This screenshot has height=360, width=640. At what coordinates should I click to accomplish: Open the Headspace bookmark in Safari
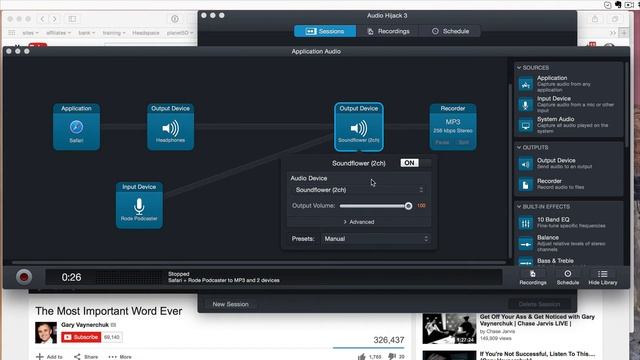[x=146, y=33]
